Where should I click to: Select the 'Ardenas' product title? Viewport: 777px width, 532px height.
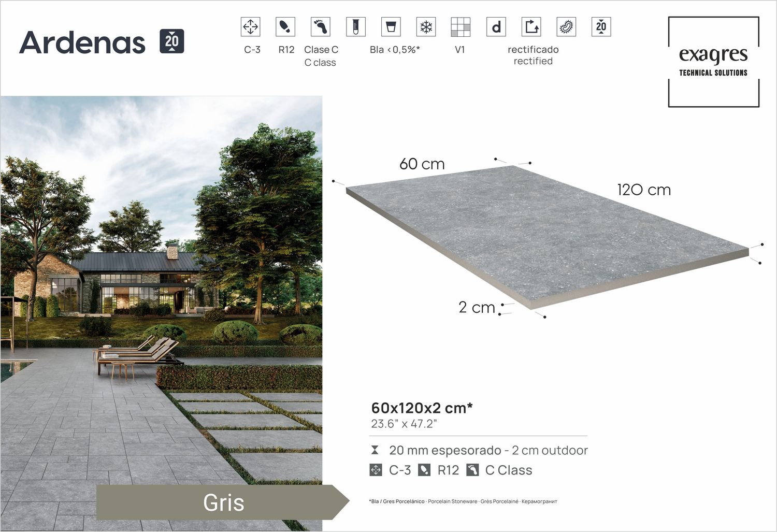(x=83, y=41)
